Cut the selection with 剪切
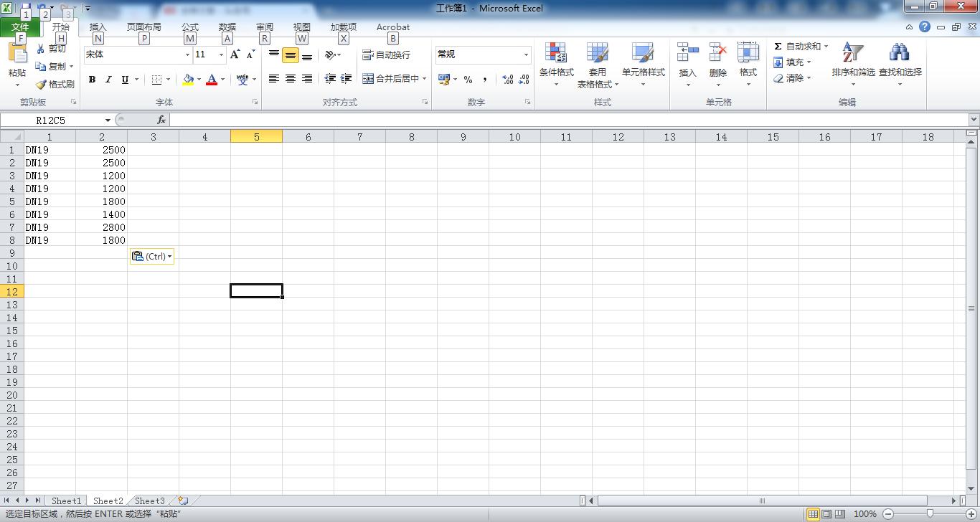 click(52, 49)
